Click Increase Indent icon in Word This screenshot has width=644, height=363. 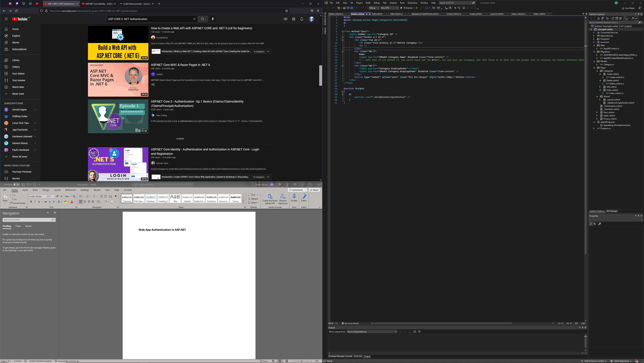[x=105, y=196]
